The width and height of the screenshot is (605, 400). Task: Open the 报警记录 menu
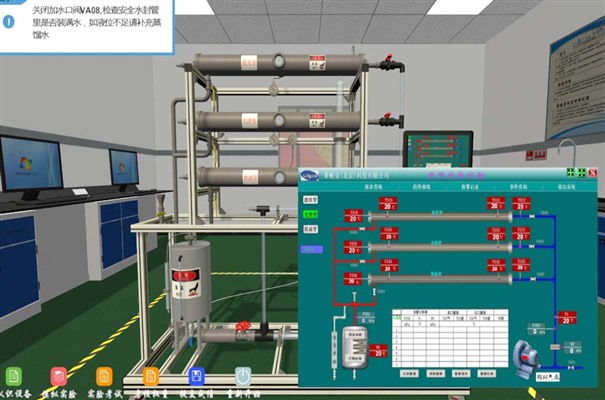[470, 187]
